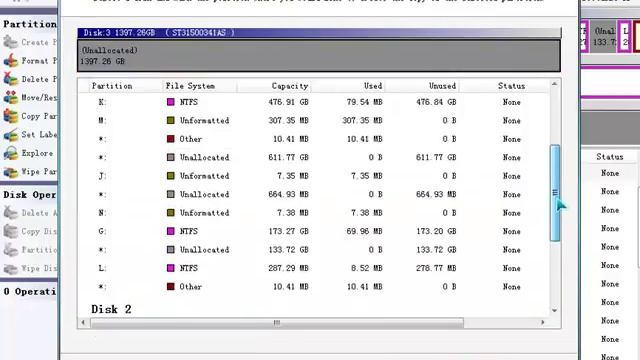The image size is (640, 360).
Task: Click the 287.29 MB capacity cell
Action: click(x=288, y=268)
